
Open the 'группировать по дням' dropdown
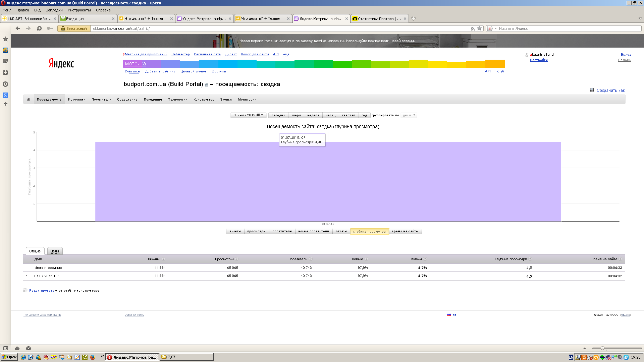click(409, 115)
